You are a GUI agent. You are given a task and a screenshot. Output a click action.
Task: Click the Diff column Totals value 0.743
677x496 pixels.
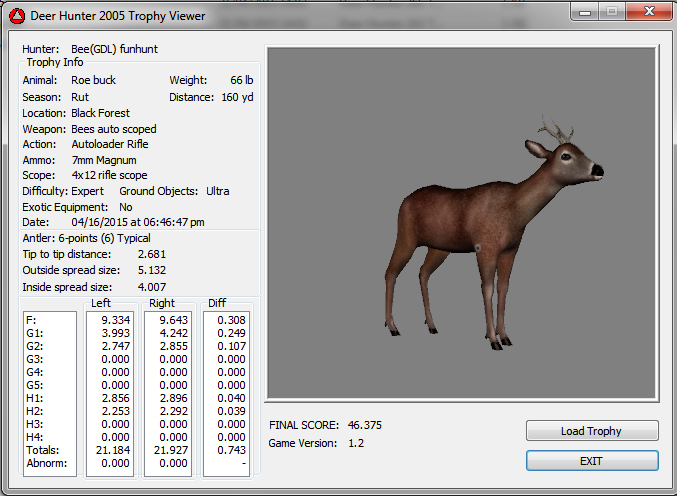(229, 451)
